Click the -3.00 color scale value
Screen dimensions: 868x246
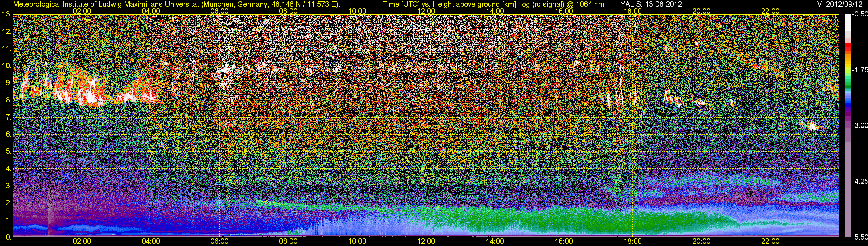pos(860,126)
